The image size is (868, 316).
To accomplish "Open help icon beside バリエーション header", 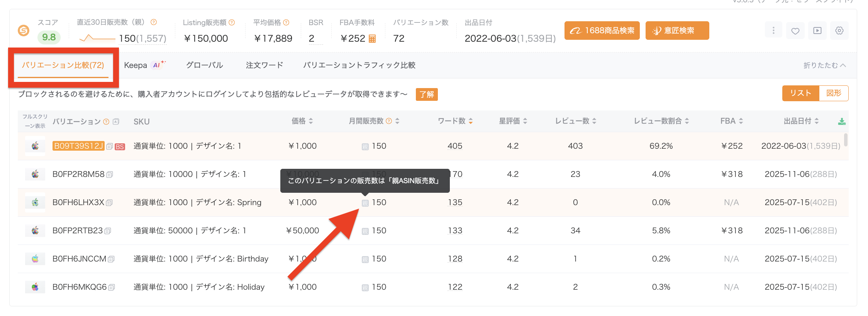I will 106,122.
